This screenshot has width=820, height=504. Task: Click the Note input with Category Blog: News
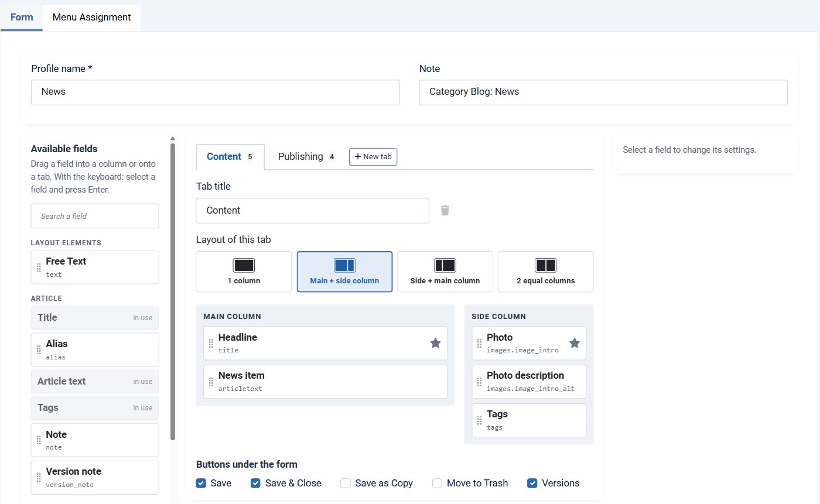click(603, 92)
